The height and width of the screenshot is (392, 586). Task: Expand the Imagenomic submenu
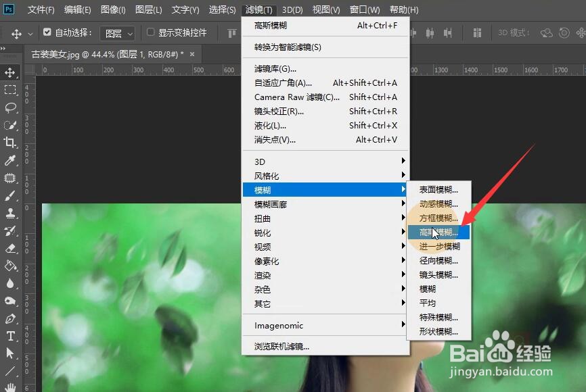tap(325, 325)
